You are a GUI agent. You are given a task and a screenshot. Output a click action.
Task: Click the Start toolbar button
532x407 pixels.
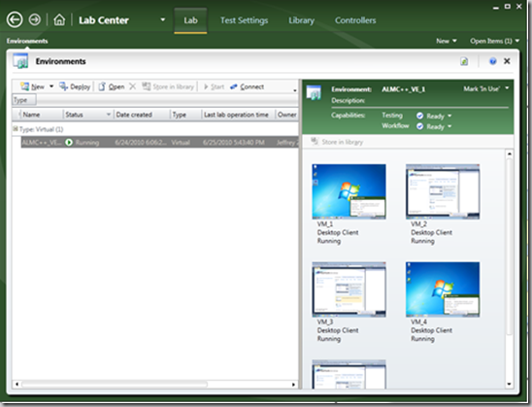(214, 86)
